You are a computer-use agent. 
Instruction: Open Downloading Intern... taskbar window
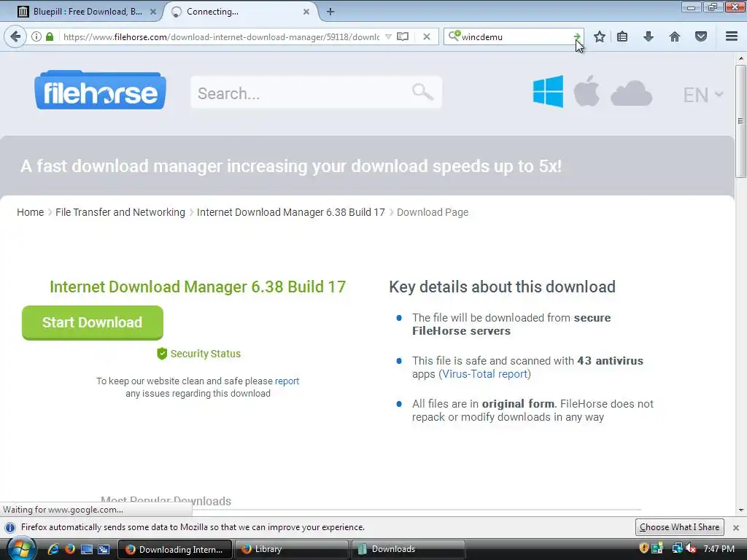pos(175,549)
